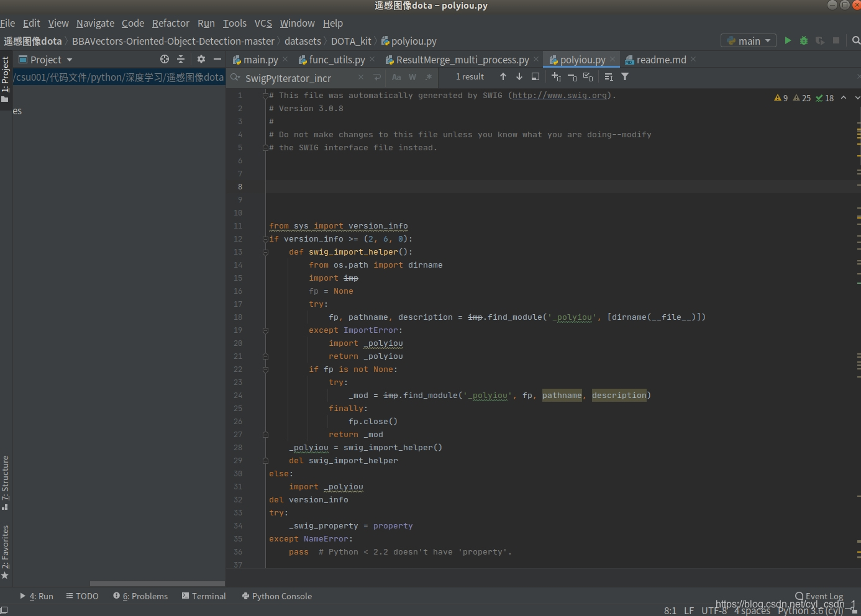
Task: Clear the SwigPyIterator_incr search text
Action: coord(361,77)
